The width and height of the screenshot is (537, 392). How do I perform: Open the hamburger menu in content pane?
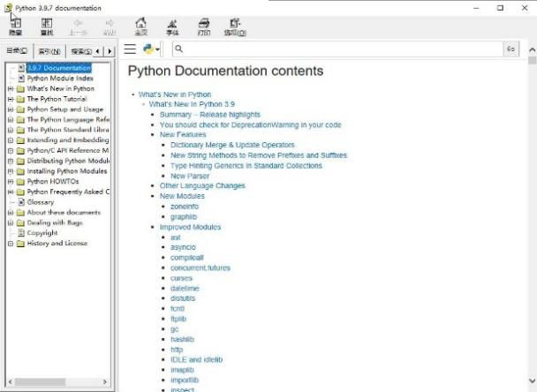click(x=130, y=49)
